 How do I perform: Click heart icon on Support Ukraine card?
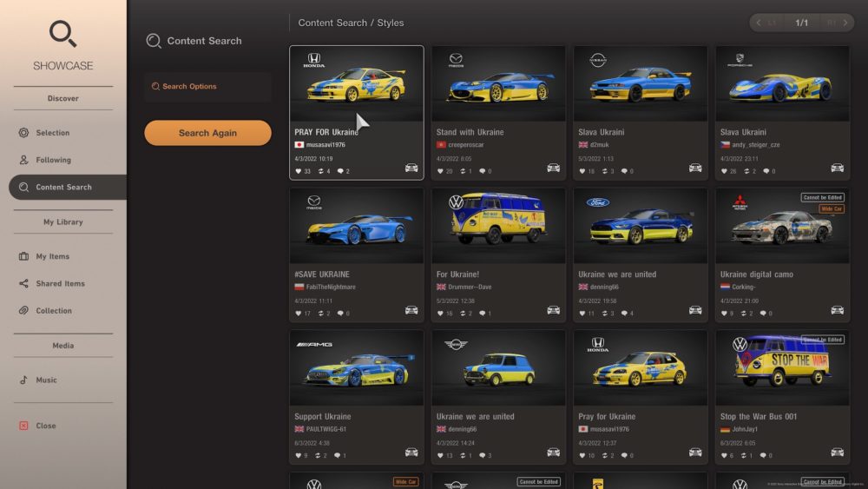coord(299,456)
